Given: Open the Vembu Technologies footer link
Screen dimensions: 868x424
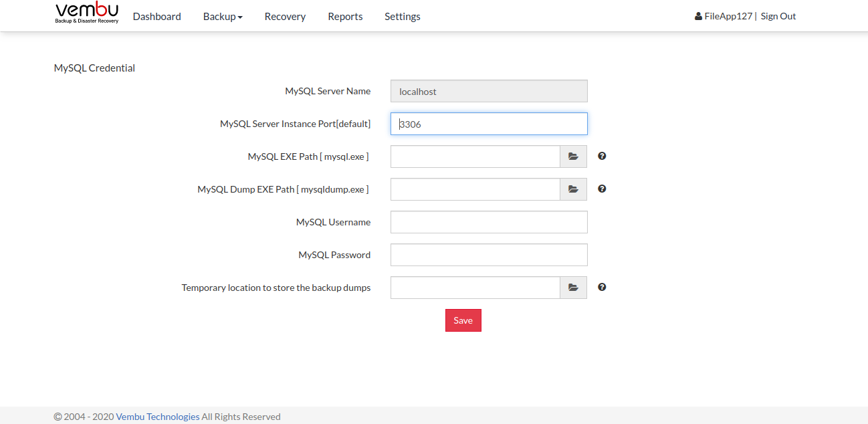Looking at the screenshot, I should 158,417.
